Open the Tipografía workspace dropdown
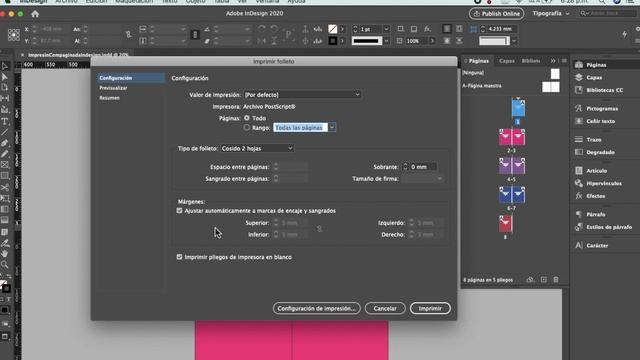The image size is (640, 360). tap(550, 13)
